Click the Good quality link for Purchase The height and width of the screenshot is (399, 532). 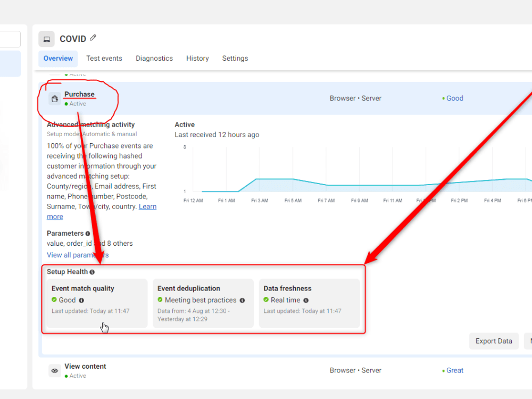click(x=455, y=98)
